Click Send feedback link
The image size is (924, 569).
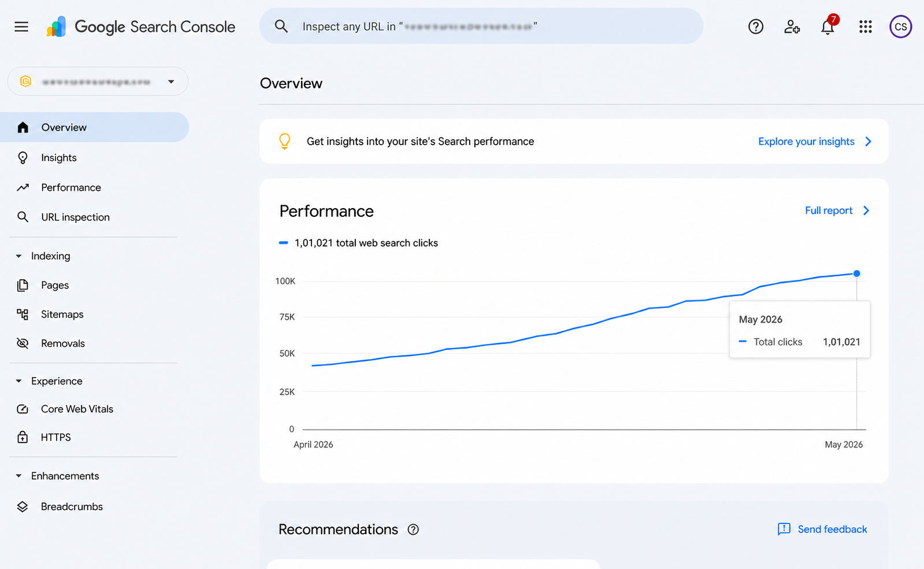[x=832, y=529]
